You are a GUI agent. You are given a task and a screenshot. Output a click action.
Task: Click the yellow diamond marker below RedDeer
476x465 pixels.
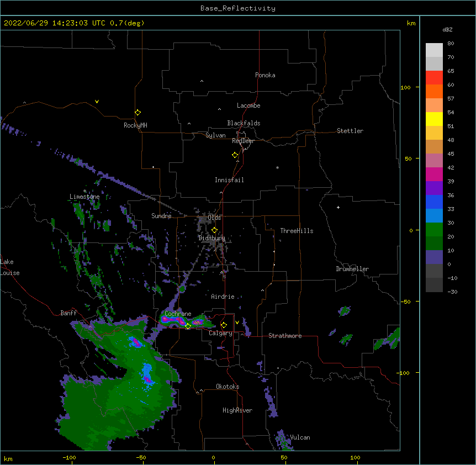pyautogui.click(x=235, y=155)
